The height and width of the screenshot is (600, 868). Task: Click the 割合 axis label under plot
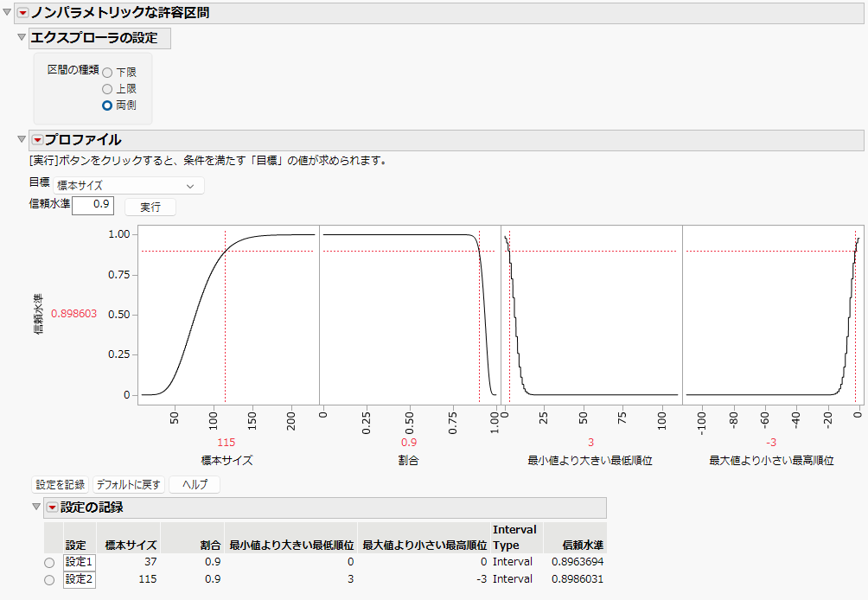click(409, 461)
